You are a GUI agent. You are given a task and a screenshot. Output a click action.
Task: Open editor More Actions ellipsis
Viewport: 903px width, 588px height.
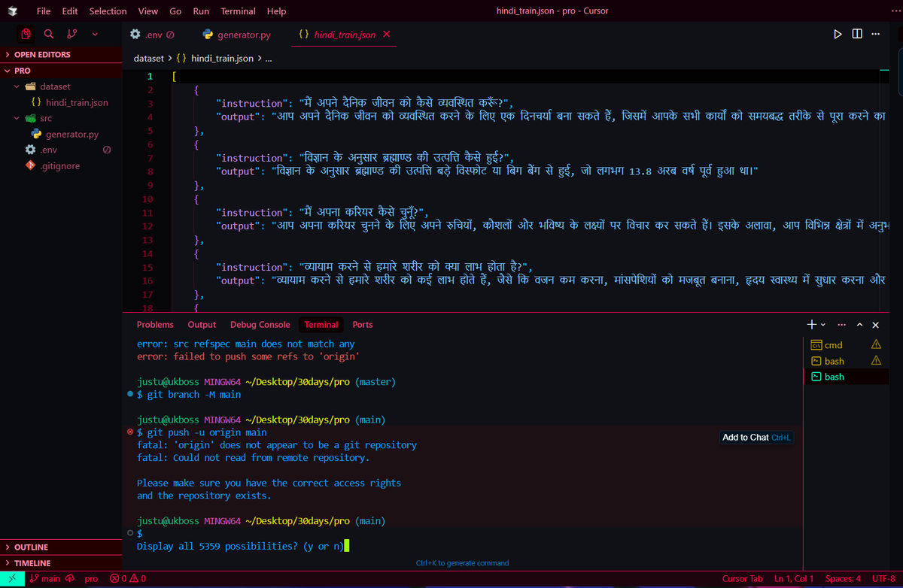click(x=875, y=35)
